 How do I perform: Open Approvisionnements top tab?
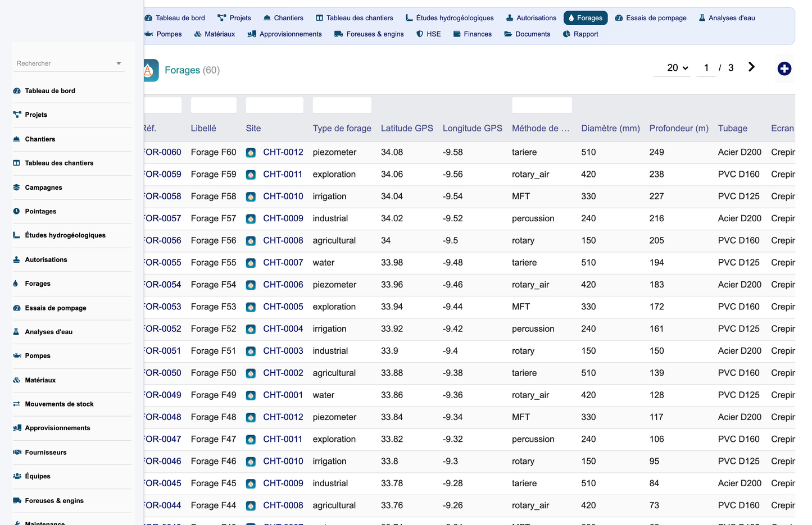pos(285,34)
